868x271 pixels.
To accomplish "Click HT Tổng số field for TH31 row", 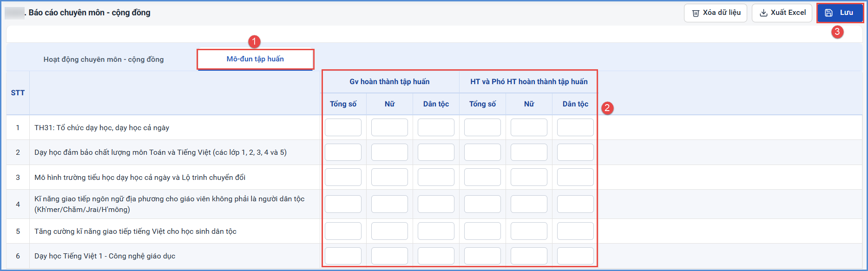I will click(x=482, y=127).
